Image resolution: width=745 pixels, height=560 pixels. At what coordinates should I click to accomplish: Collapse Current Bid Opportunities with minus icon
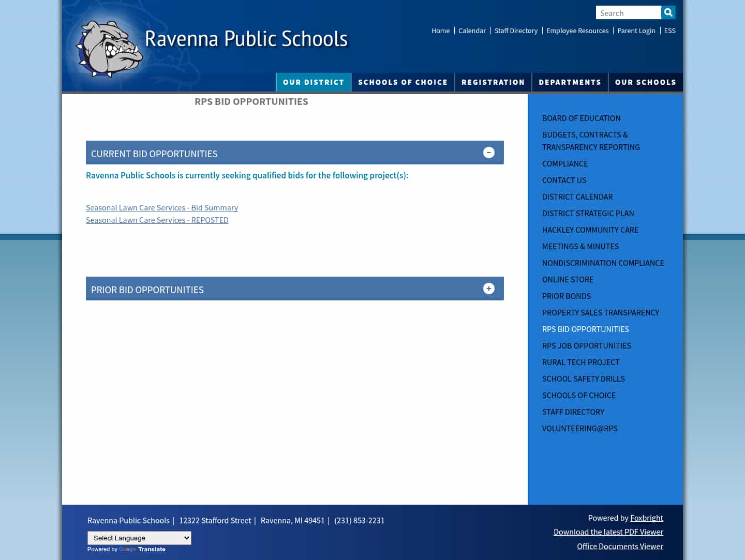tap(488, 153)
